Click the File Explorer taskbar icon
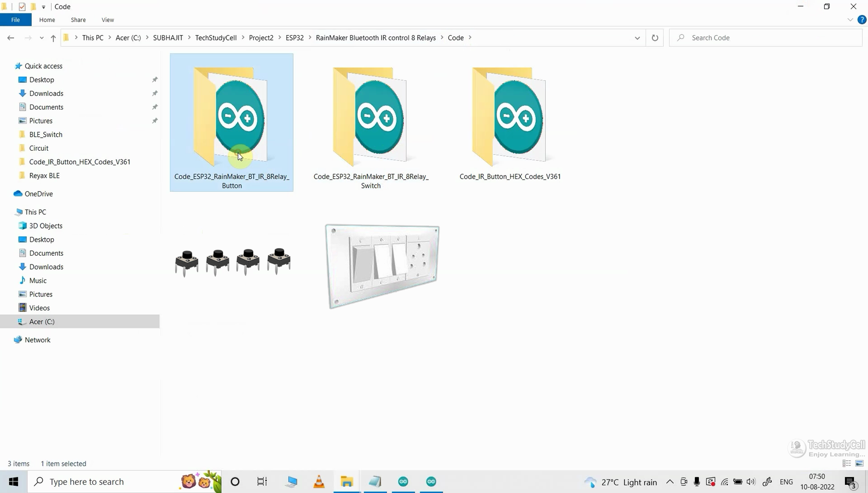This screenshot has width=868, height=493. [347, 481]
